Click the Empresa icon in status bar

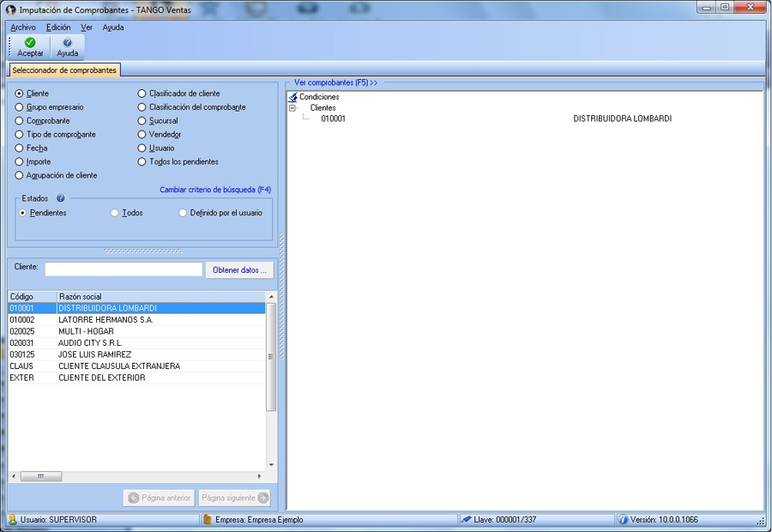point(208,520)
